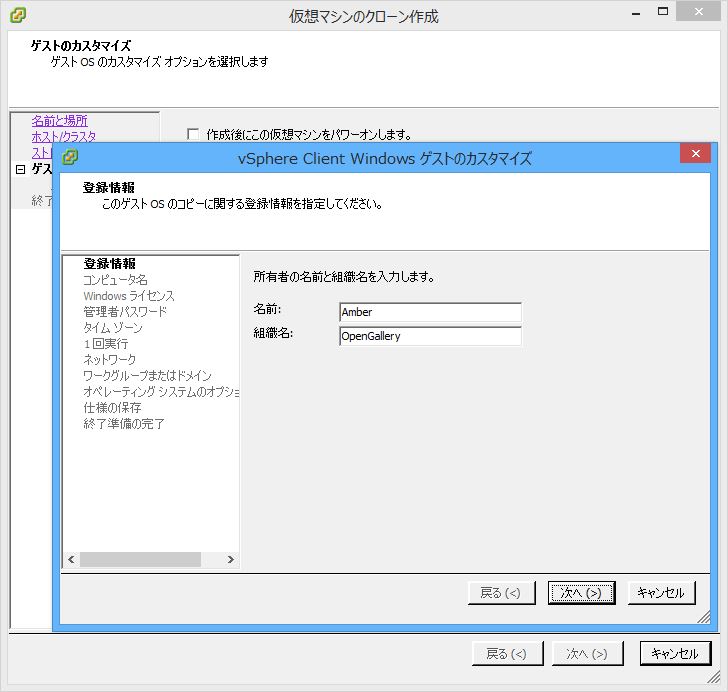Click resize grip of clone wizard window

tap(714, 678)
